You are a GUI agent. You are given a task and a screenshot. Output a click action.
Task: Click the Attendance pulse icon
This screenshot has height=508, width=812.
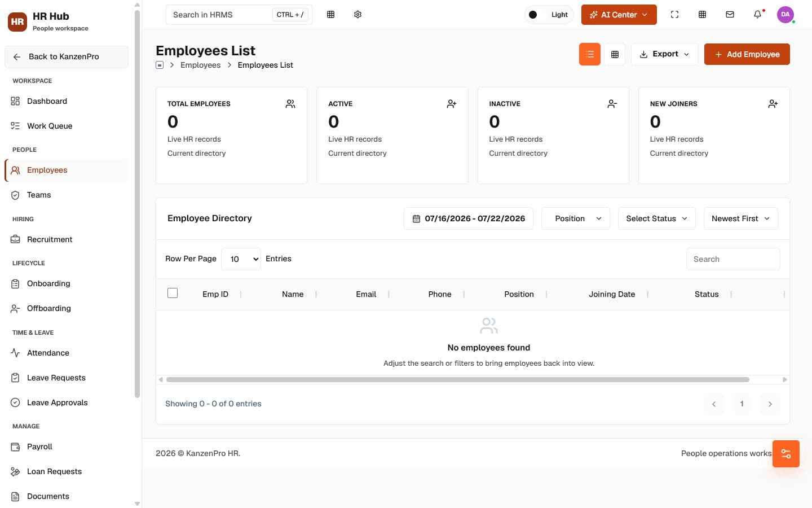15,353
